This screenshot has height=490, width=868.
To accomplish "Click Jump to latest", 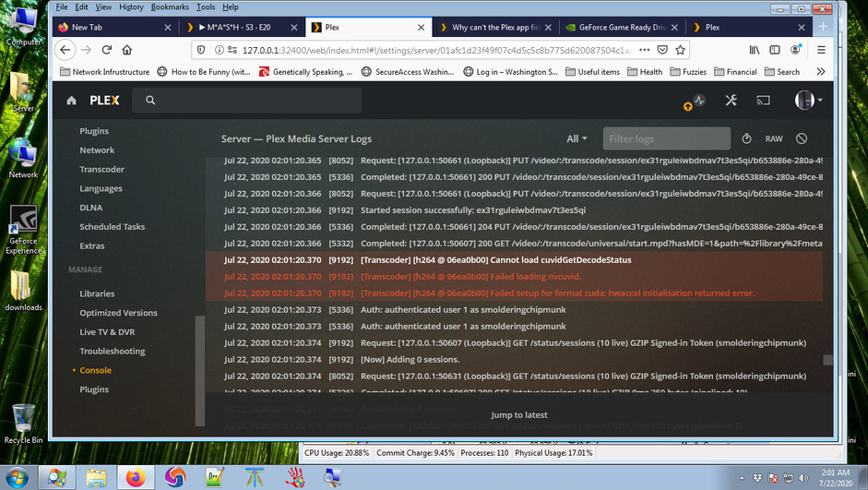I will tap(518, 414).
